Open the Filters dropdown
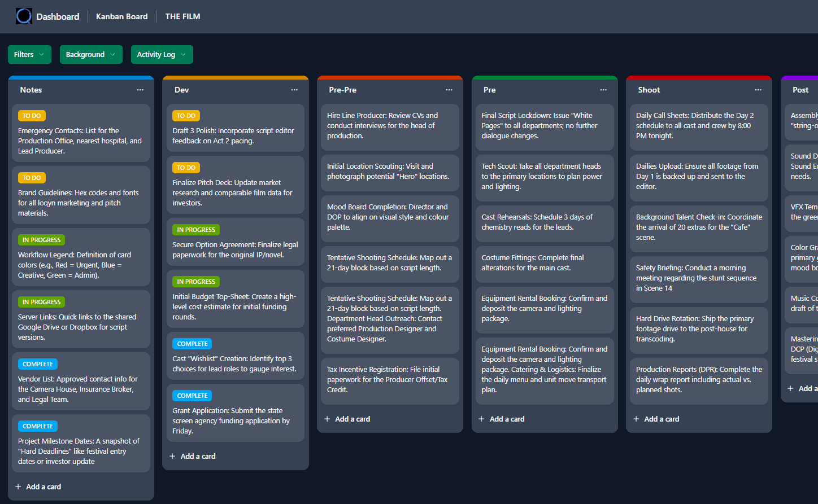This screenshot has width=818, height=504. pyautogui.click(x=29, y=54)
